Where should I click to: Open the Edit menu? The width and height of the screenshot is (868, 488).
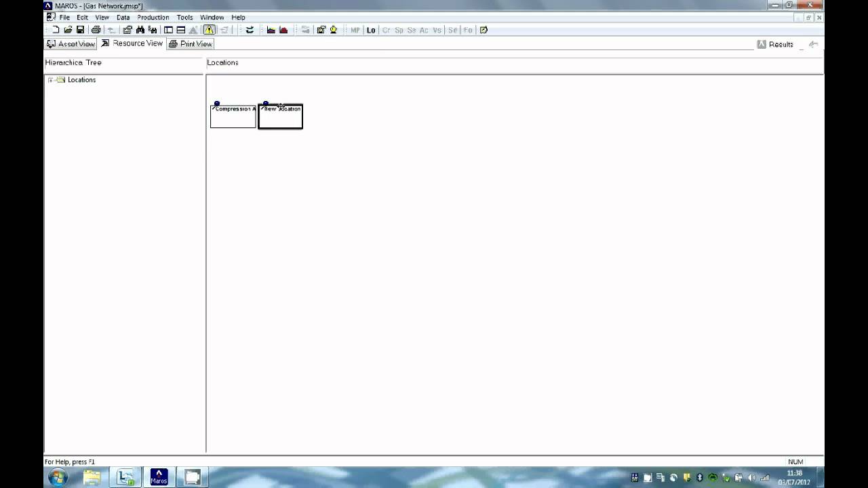click(82, 18)
